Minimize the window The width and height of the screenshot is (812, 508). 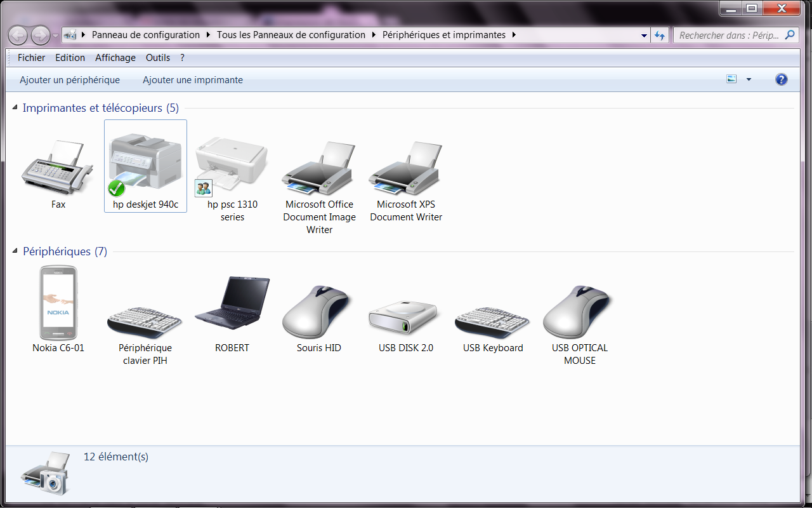coord(731,8)
